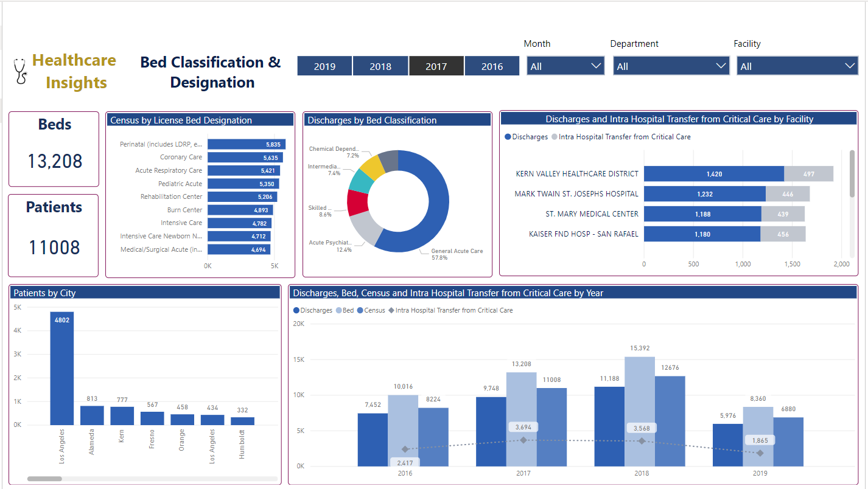Viewport: 868px width, 489px height.
Task: Select the 2016 year slicer button
Action: (492, 66)
